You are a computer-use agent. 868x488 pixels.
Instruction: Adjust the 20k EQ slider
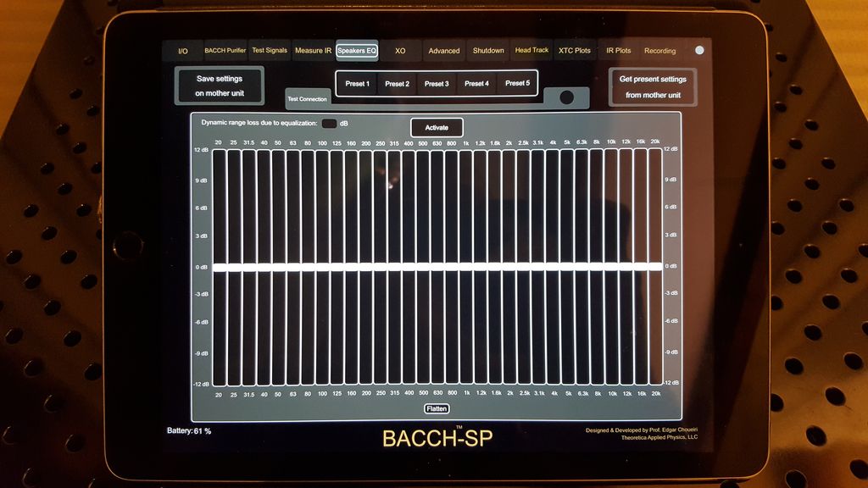click(x=655, y=267)
